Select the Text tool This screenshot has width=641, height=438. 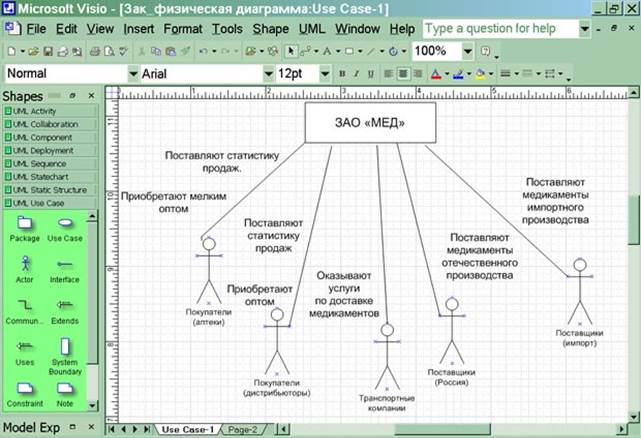pyautogui.click(x=327, y=51)
